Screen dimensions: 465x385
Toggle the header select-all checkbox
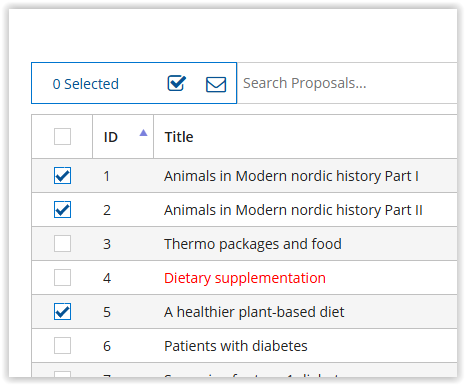(x=62, y=137)
